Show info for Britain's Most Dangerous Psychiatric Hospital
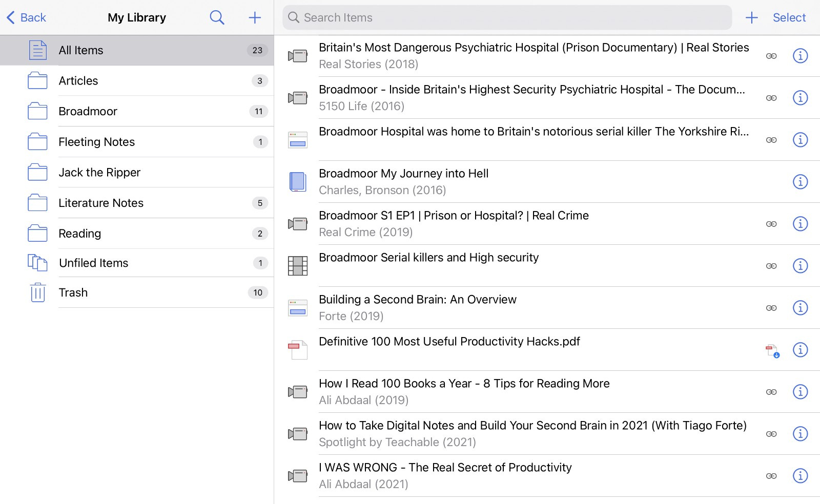The height and width of the screenshot is (504, 820). coord(800,55)
